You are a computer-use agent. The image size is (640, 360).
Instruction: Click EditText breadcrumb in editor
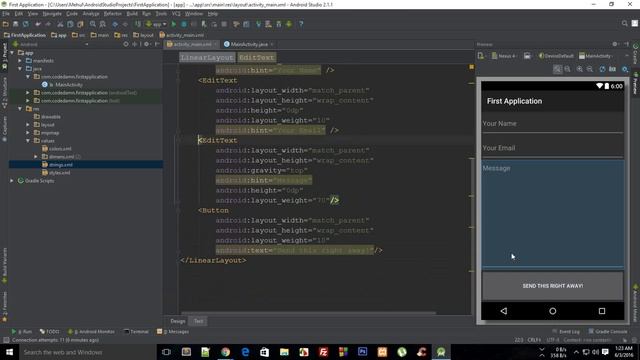click(x=257, y=58)
